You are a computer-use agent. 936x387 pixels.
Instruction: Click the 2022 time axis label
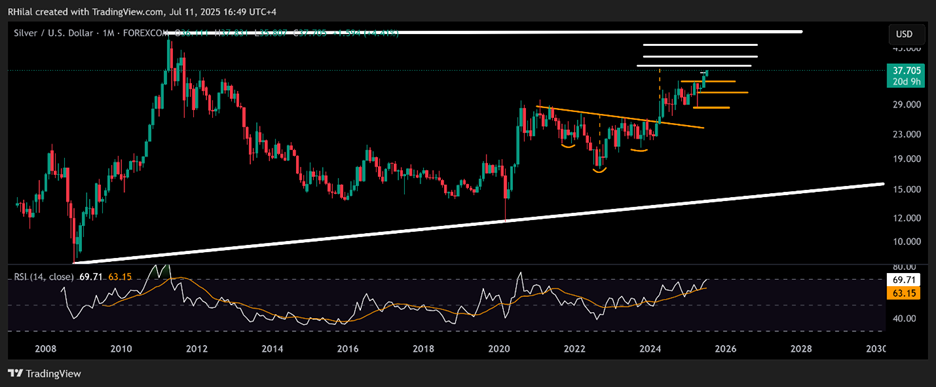click(575, 348)
